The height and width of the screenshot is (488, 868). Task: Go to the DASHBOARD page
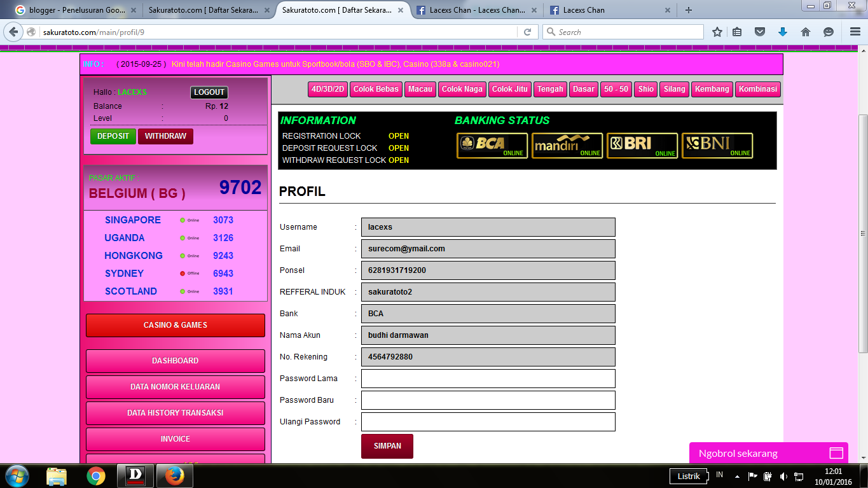pyautogui.click(x=176, y=361)
